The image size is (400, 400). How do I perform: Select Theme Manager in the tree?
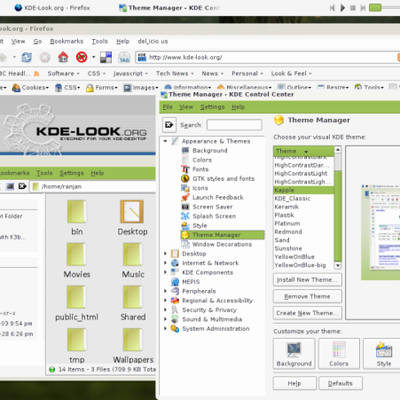[222, 235]
